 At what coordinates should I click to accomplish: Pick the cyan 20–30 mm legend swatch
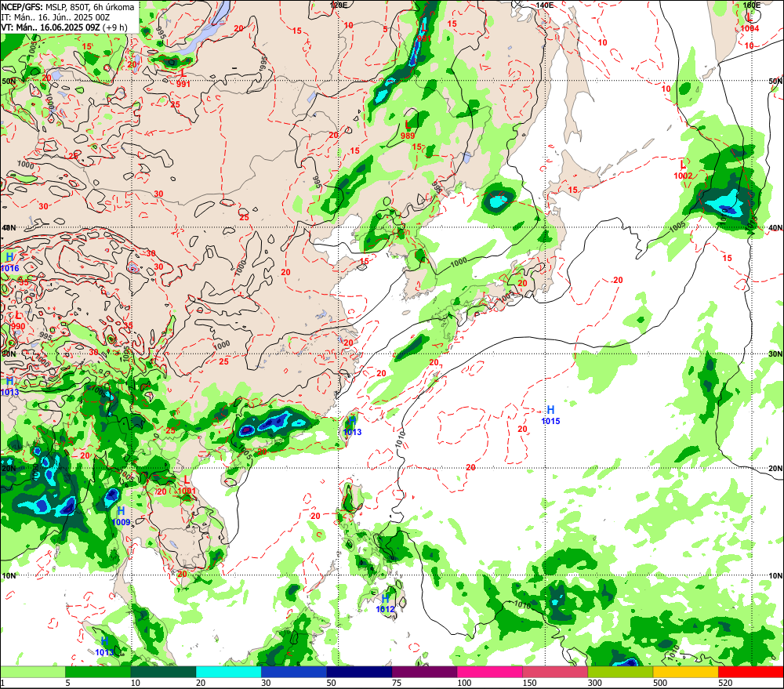(x=228, y=672)
